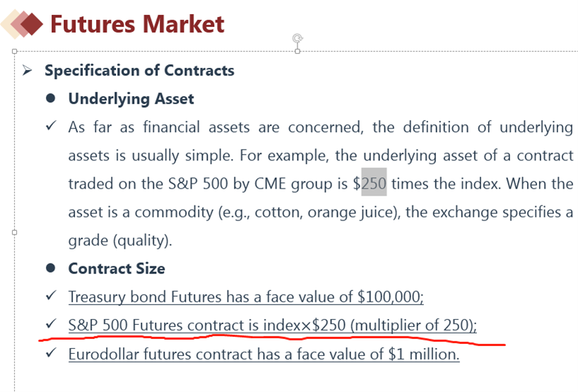Click the 'Specification of Contracts' heading
The width and height of the screenshot is (578, 392).
139,71
